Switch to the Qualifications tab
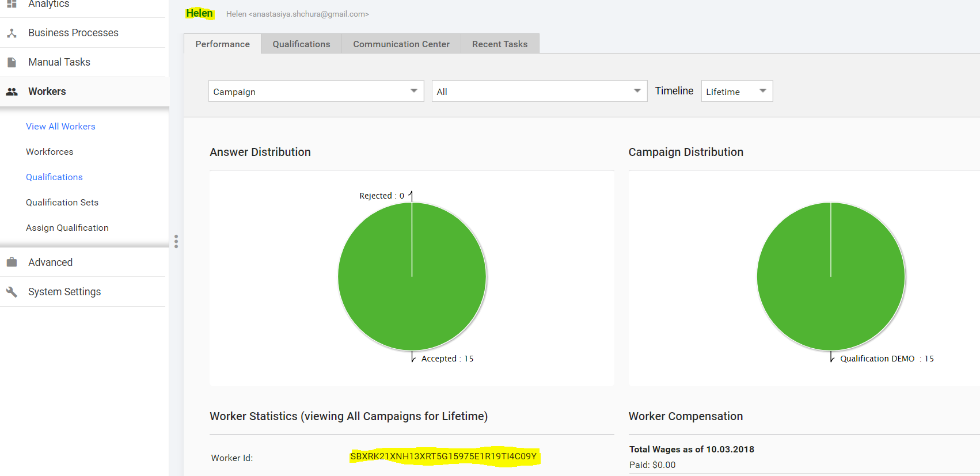Viewport: 980px width, 476px height. (301, 44)
